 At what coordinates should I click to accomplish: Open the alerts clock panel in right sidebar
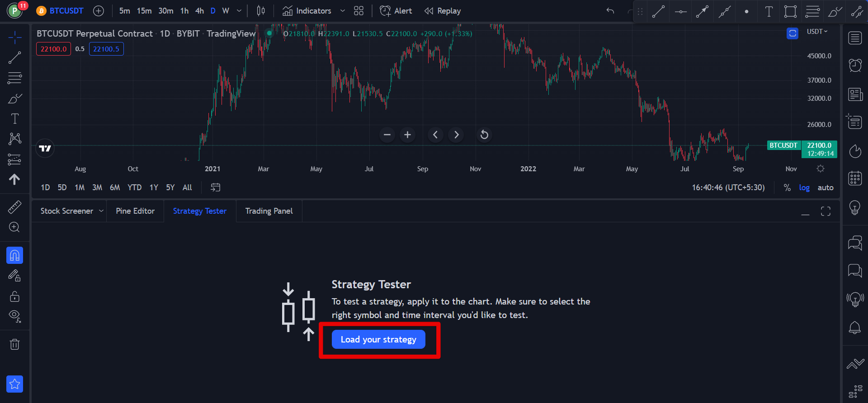coord(855,66)
